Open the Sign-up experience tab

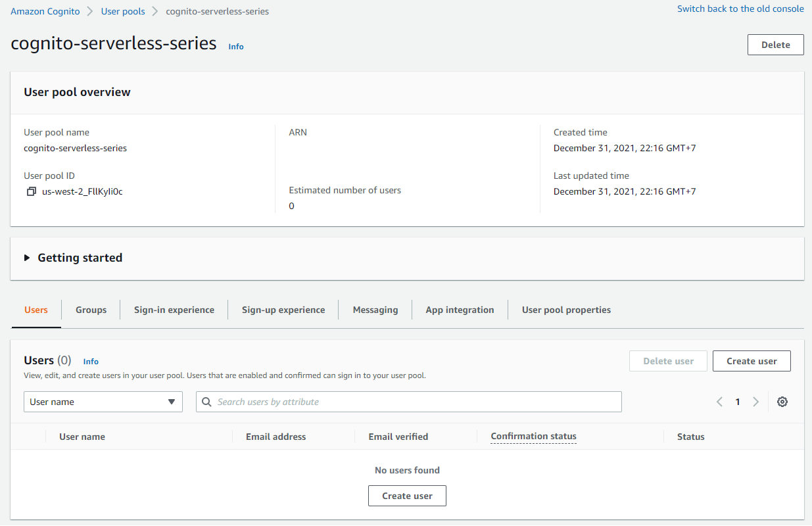[283, 309]
